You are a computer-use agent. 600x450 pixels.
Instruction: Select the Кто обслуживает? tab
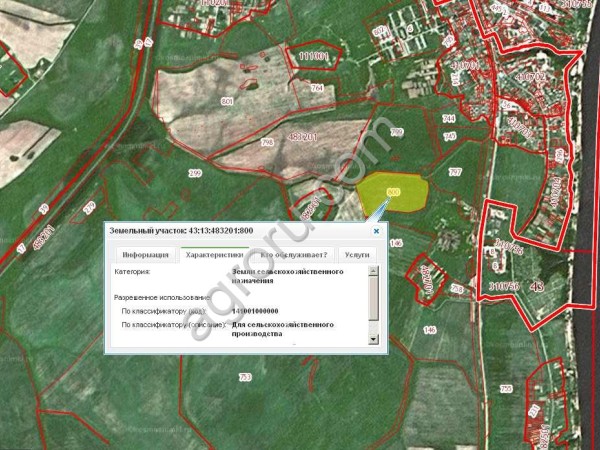[293, 254]
